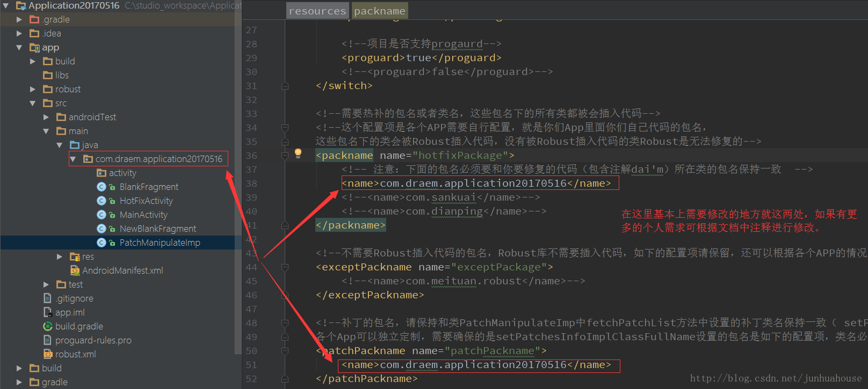The height and width of the screenshot is (389, 868).
Task: Open proguard-rules.pro from project tree
Action: pos(93,340)
